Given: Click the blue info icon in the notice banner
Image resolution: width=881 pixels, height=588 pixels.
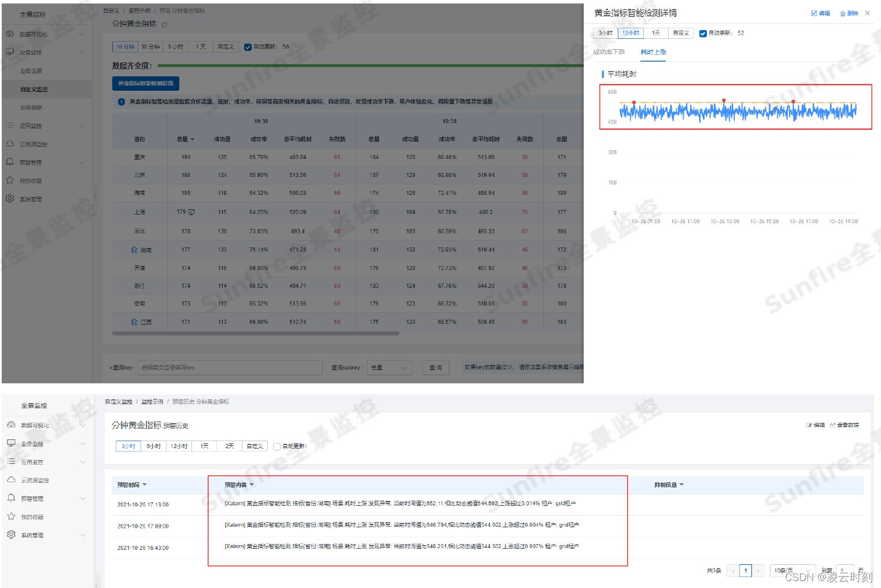Looking at the screenshot, I should (121, 102).
